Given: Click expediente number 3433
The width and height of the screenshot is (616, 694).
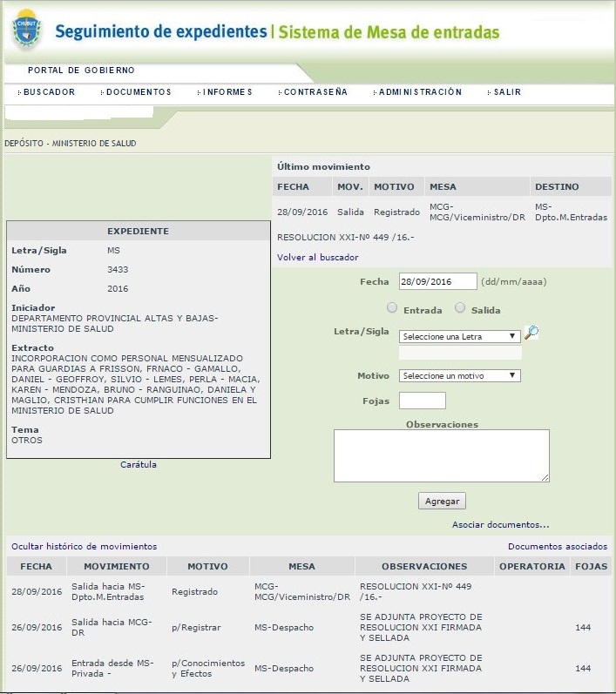Looking at the screenshot, I should (x=118, y=270).
